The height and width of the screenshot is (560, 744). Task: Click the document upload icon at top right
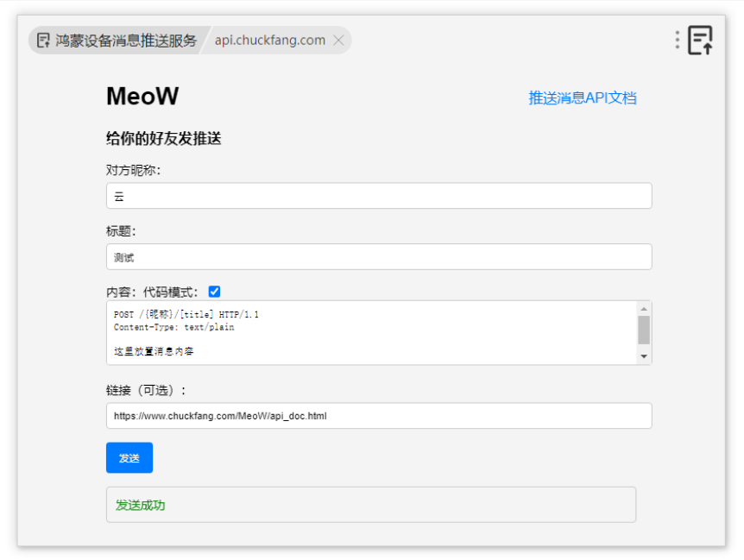[700, 41]
